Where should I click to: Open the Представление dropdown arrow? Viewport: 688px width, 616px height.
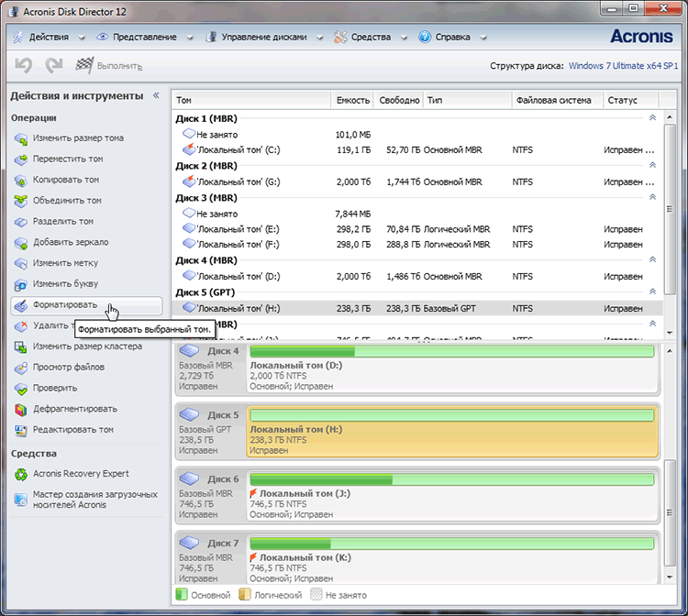coord(190,38)
